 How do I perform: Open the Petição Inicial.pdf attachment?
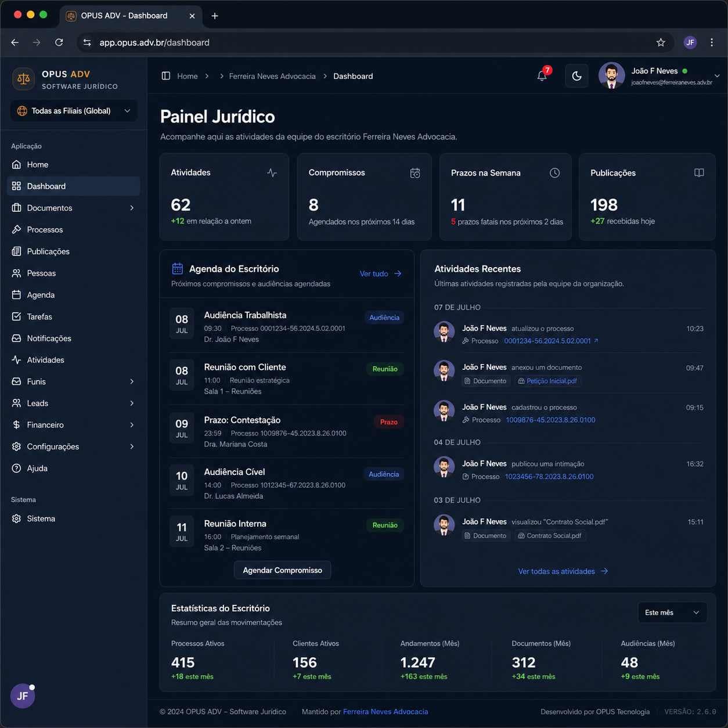548,381
